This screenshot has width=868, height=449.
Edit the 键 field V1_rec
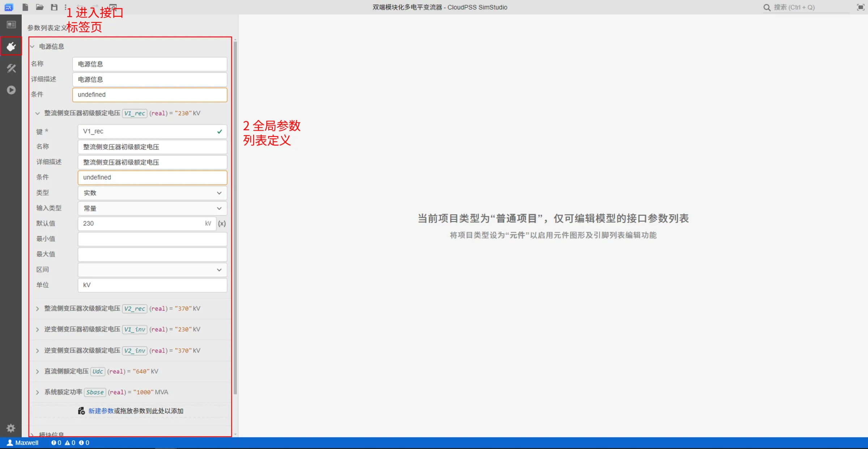pos(152,131)
